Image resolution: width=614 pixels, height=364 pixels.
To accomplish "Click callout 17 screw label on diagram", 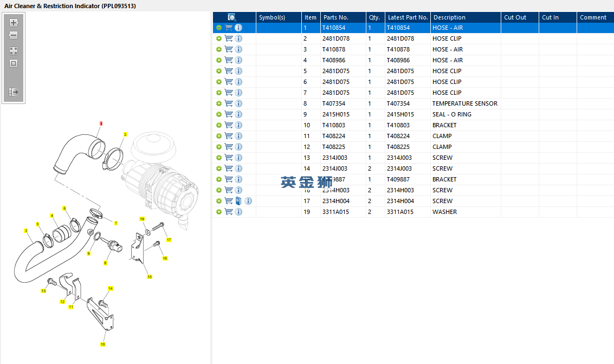I will 169,240.
